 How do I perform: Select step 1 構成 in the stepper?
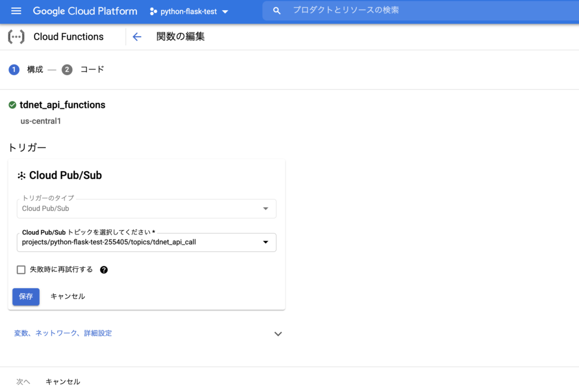tap(26, 69)
